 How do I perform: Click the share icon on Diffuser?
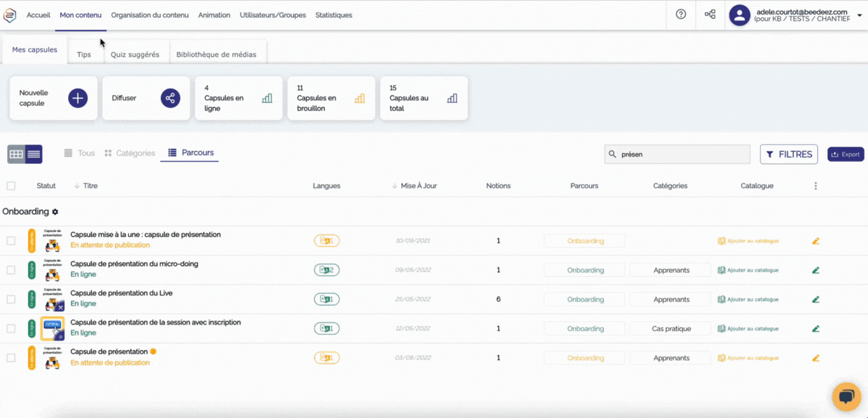click(170, 98)
